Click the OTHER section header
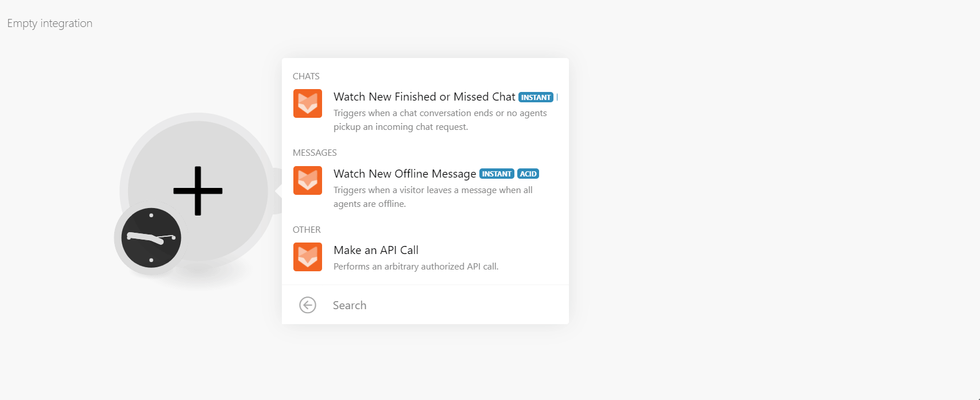Screen dimensions: 980x400 [x=307, y=230]
